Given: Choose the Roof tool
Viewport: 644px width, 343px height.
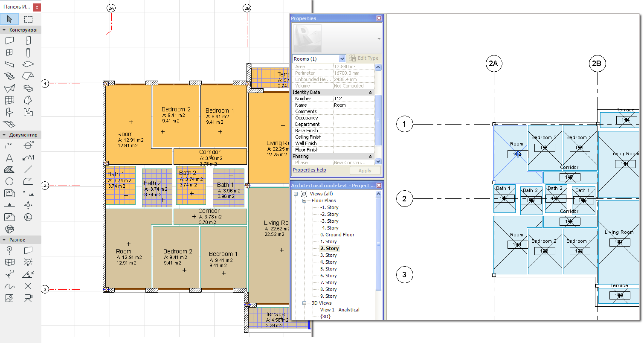Looking at the screenshot, I should point(28,76).
